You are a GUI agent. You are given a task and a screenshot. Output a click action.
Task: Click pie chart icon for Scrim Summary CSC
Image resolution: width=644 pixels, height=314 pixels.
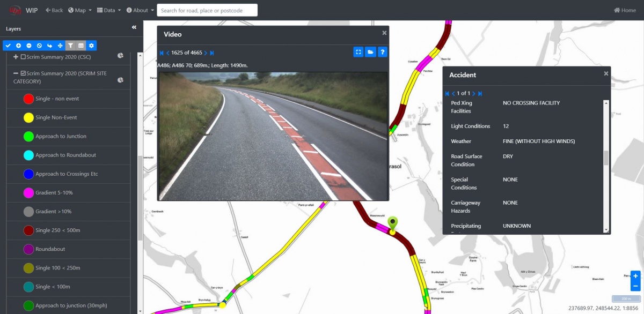click(121, 56)
